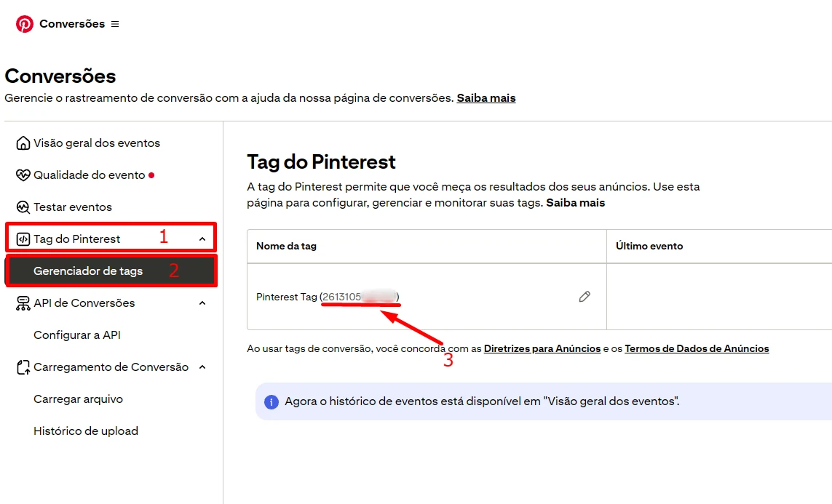Click the Carregamento de Conversão upload icon
Image resolution: width=832 pixels, height=504 pixels.
pos(23,367)
